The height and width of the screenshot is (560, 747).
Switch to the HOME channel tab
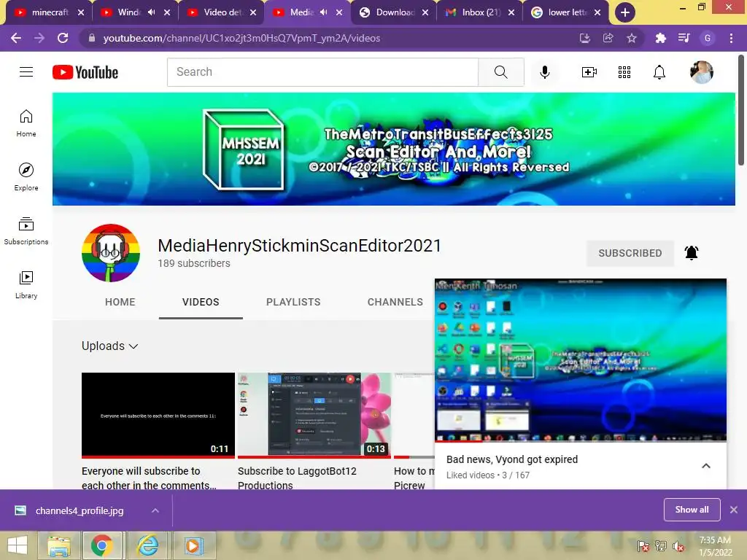(x=120, y=302)
